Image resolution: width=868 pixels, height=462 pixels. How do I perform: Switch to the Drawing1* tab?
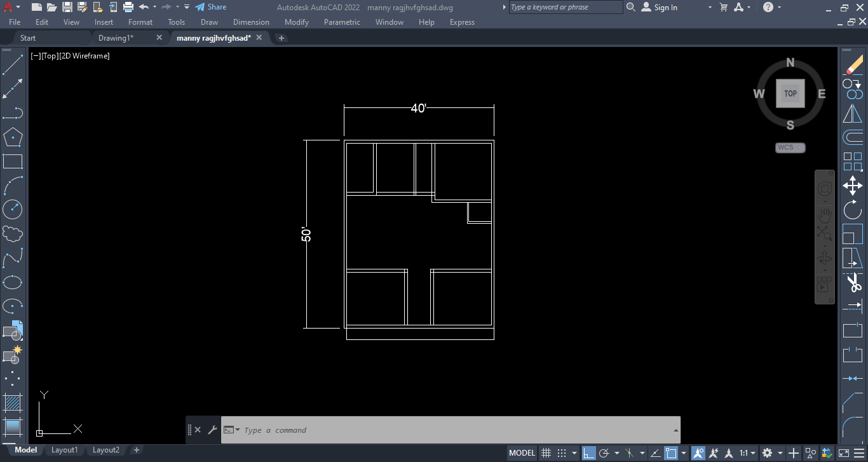(116, 37)
